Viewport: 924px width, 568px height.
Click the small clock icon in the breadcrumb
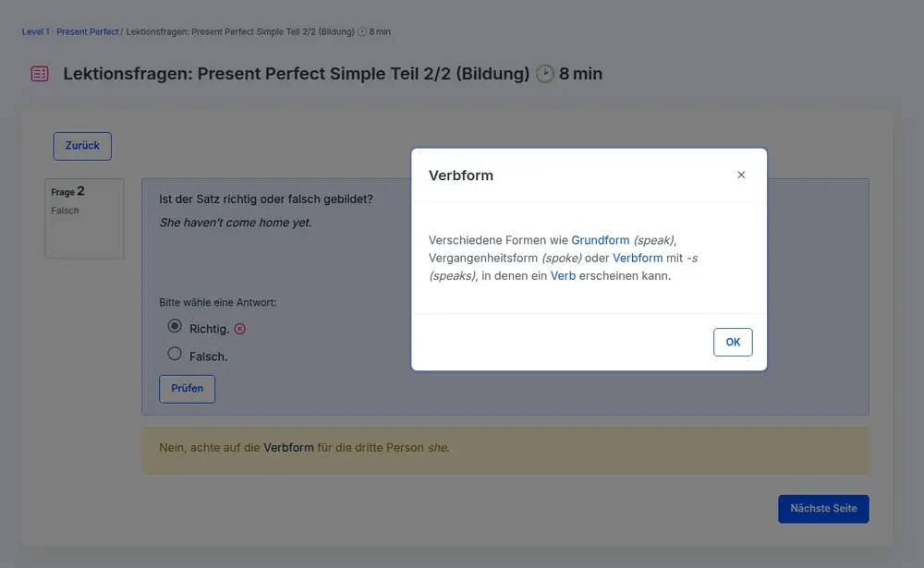[x=362, y=32]
